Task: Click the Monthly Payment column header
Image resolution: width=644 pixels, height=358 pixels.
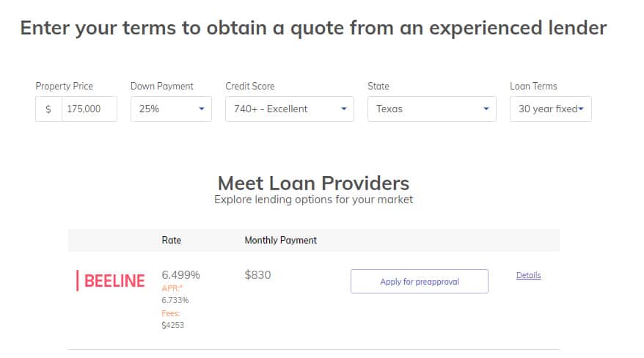Action: (x=280, y=240)
